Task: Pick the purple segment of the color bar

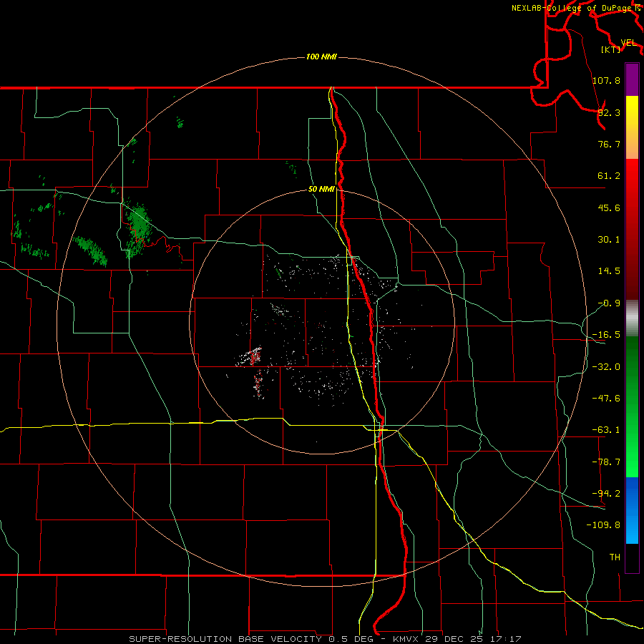Action: click(632, 79)
